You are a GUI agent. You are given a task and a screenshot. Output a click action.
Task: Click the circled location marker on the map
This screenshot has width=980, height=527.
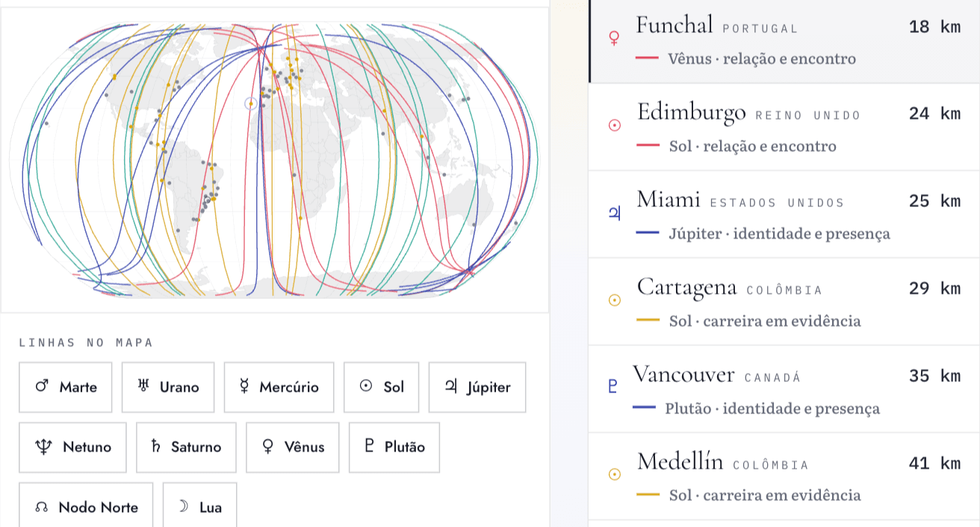pyautogui.click(x=252, y=104)
